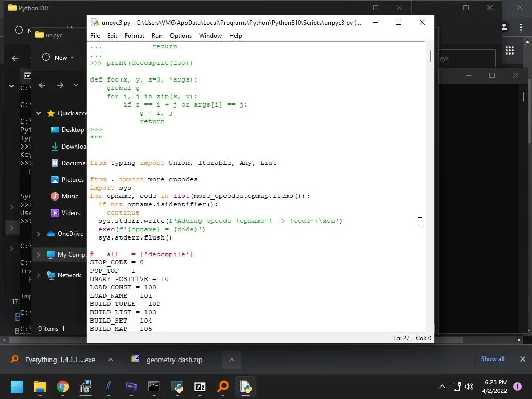Open the computer installer taskbar icon

[86, 387]
